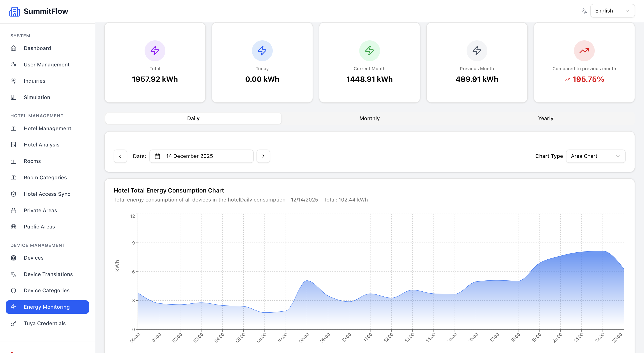Screen dimensions: 644x353
Task: Click the SummitFlow building logo icon
Action: click(14, 11)
